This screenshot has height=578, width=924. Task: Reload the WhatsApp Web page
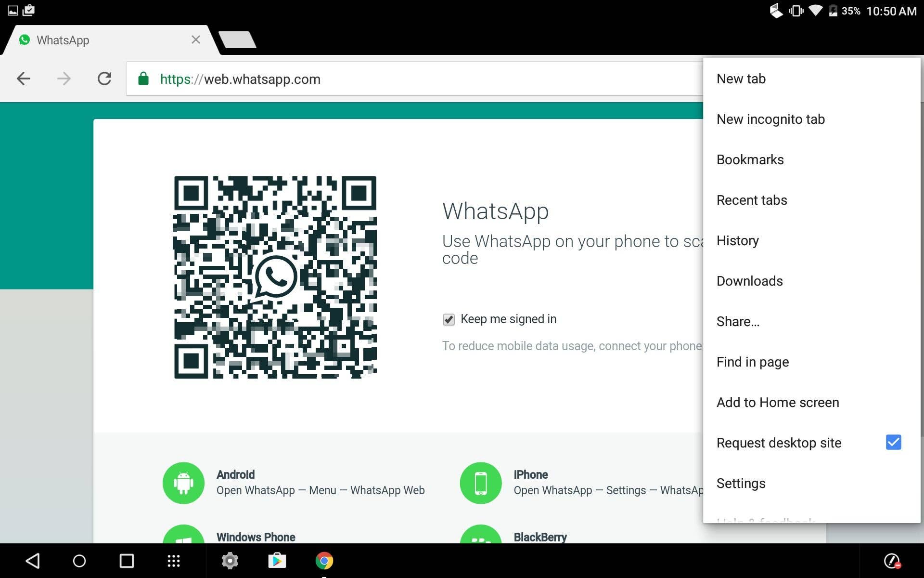point(105,79)
